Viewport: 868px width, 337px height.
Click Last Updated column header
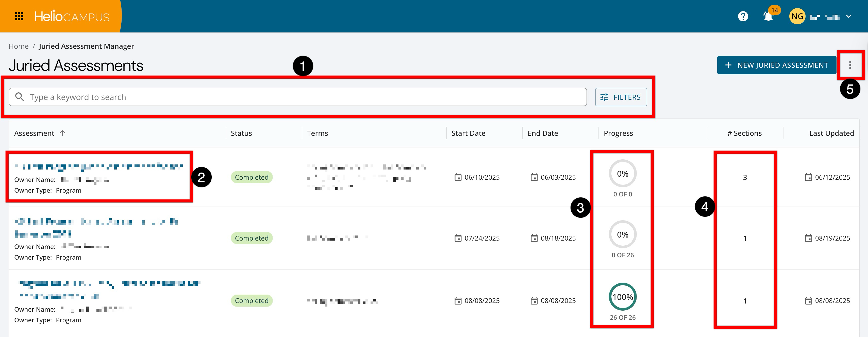pos(832,133)
